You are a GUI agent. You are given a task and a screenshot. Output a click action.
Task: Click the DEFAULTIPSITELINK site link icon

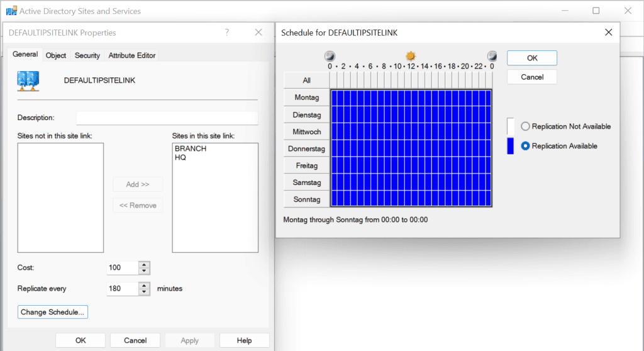pyautogui.click(x=29, y=82)
